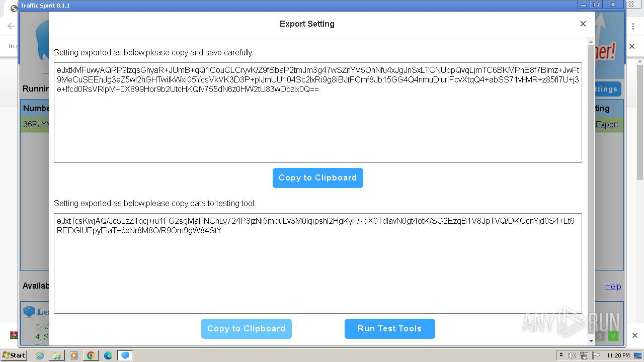The image size is (644, 362).
Task: Click 'Setting exported as below,please copy and save carefully.'
Action: coord(153,52)
